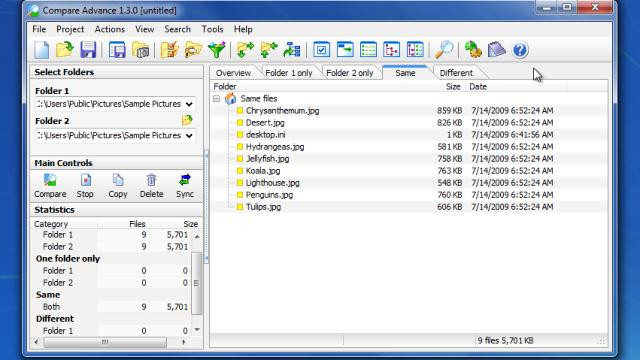Switch to the Folder 1 only tab
The image size is (640, 360).
click(289, 73)
